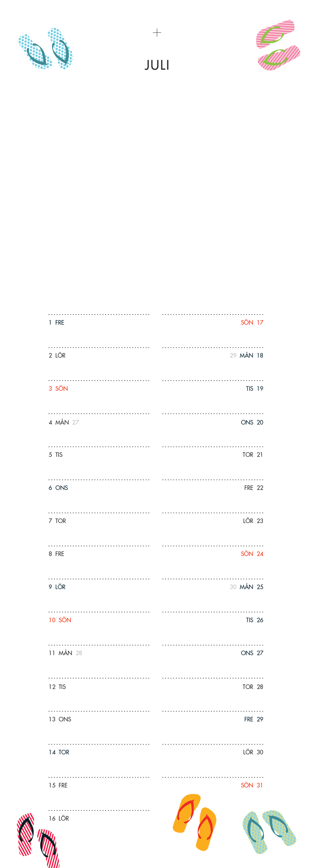Click the orange flip-flops with red straps
This screenshot has width=314, height=868.
195,821
